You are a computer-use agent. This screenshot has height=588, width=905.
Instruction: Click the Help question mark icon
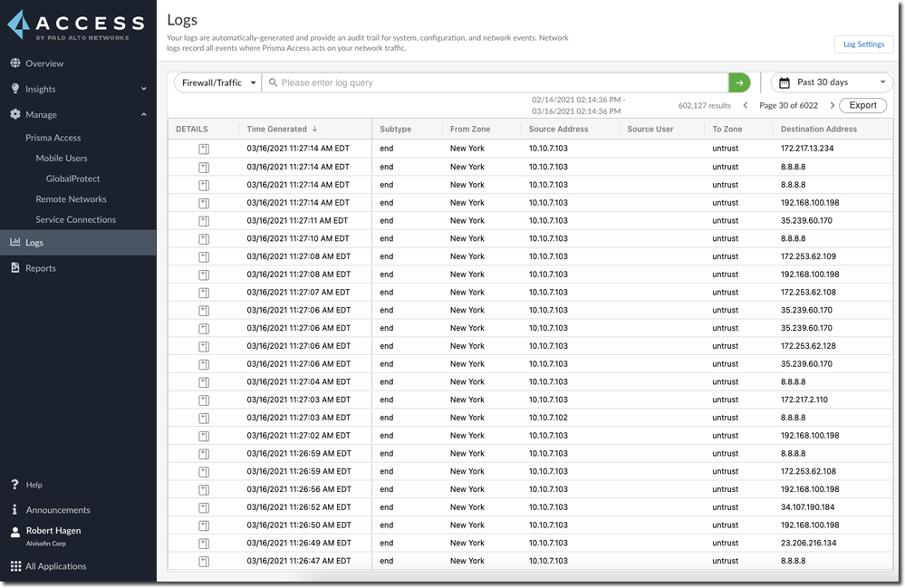click(x=15, y=484)
